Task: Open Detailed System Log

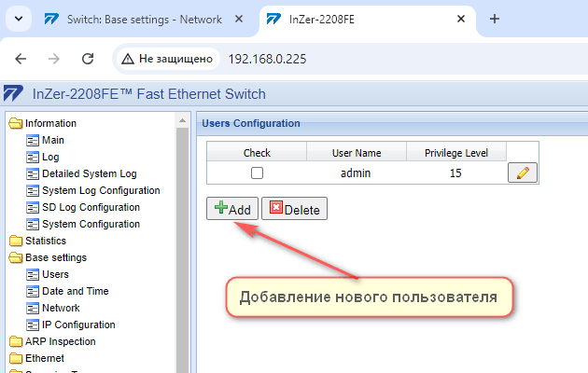Action: point(90,173)
